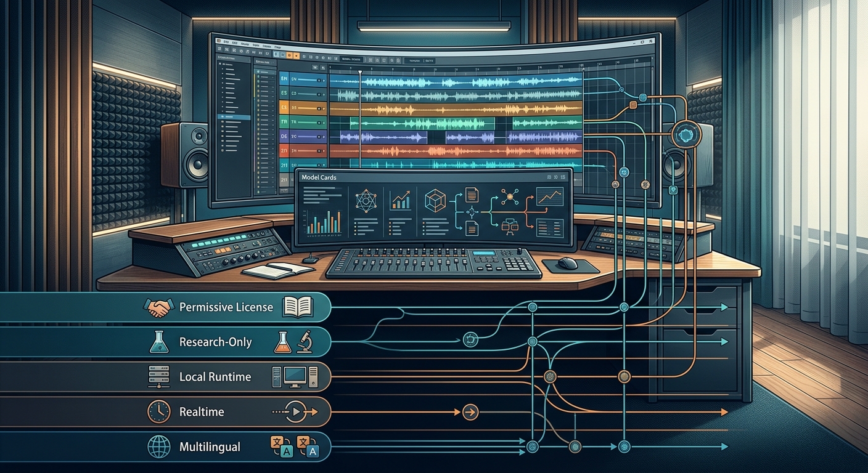Click the server stack icon for Local Runtime

[158, 377]
